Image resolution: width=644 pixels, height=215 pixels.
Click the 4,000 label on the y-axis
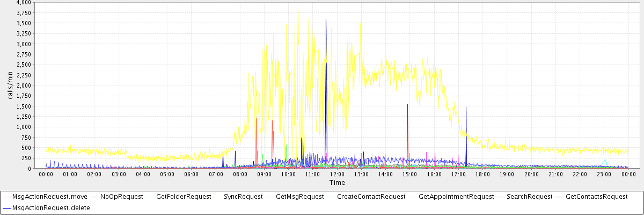point(23,3)
